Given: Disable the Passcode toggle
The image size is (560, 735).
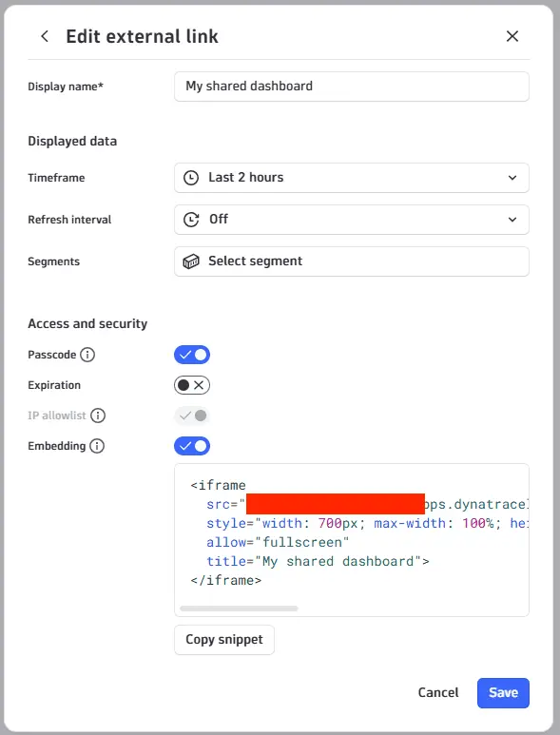Looking at the screenshot, I should [x=192, y=355].
